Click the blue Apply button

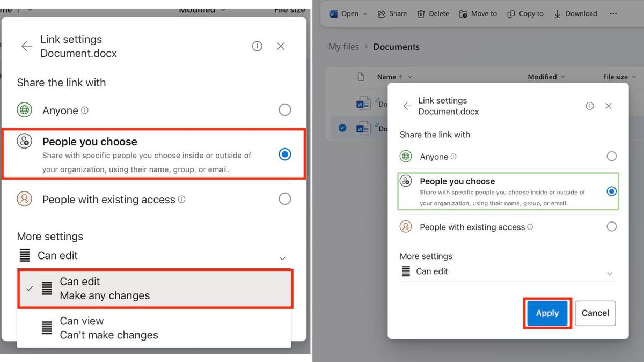tap(547, 313)
